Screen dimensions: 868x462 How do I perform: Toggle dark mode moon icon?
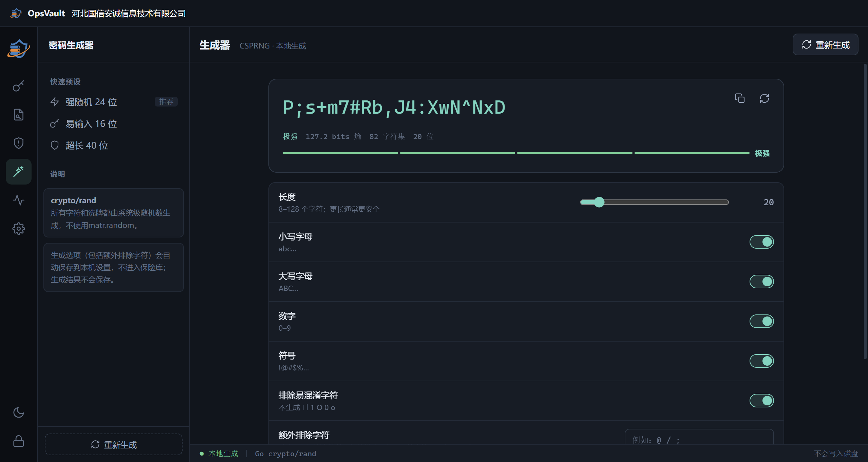pos(19,412)
